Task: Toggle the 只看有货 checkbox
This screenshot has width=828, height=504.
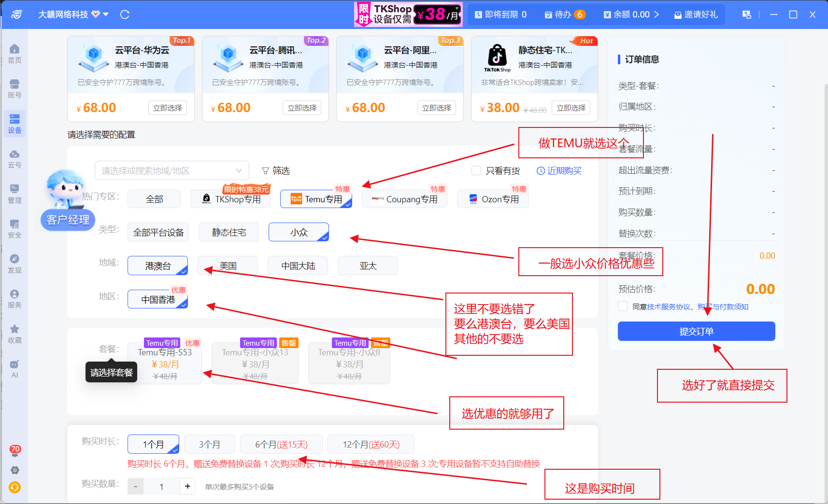Action: coord(476,170)
